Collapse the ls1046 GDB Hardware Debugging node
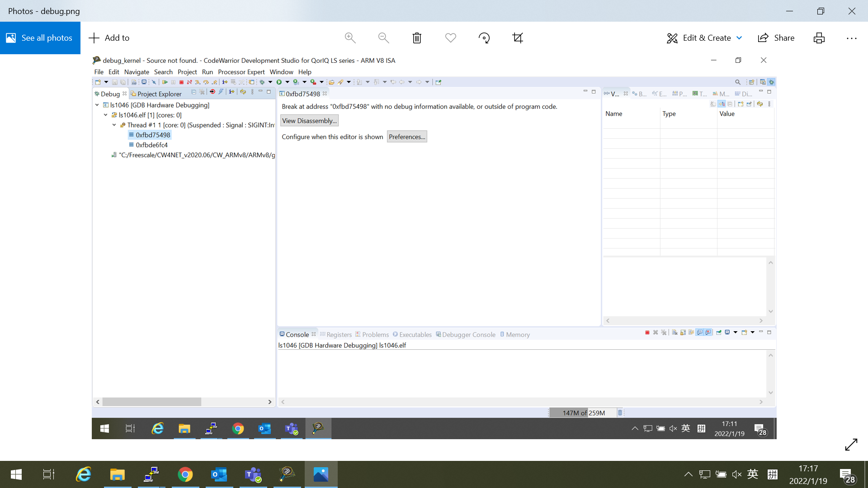The height and width of the screenshot is (488, 868). pos(97,105)
